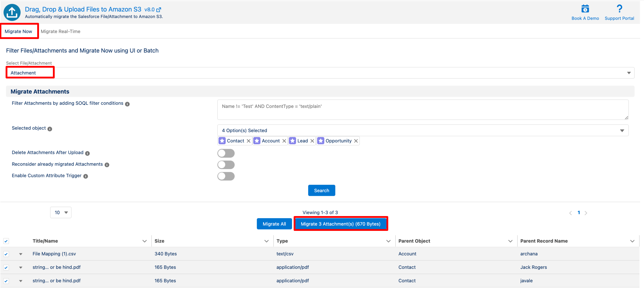Expand row actions arrow for Jack Rogers attachment

21,267
